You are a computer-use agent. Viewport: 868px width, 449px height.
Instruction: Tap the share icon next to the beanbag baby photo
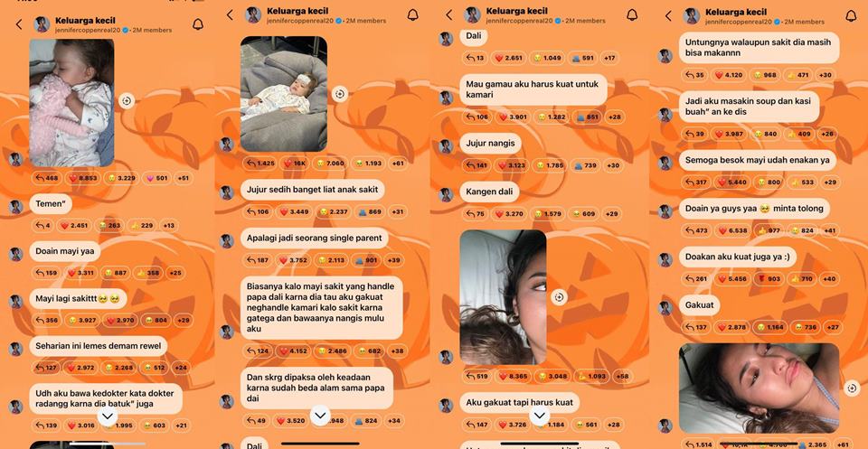point(340,94)
